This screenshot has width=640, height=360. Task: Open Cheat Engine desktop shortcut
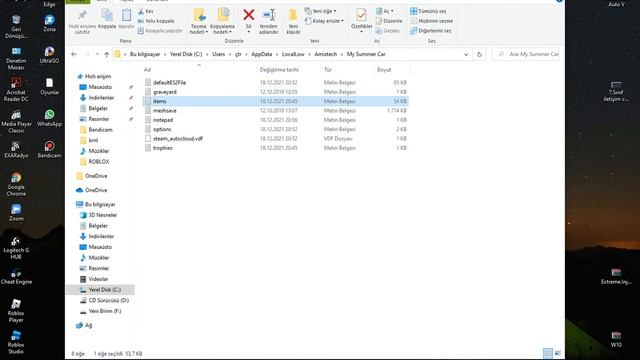16,276
